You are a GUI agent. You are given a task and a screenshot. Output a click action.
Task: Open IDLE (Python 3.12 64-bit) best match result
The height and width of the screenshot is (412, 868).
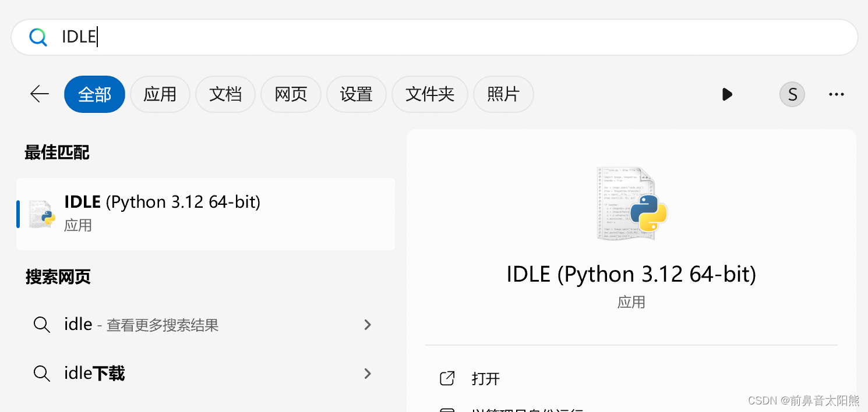206,214
